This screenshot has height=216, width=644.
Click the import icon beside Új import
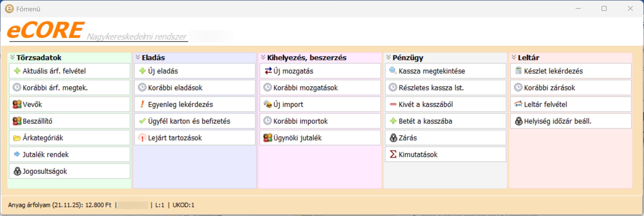click(268, 104)
